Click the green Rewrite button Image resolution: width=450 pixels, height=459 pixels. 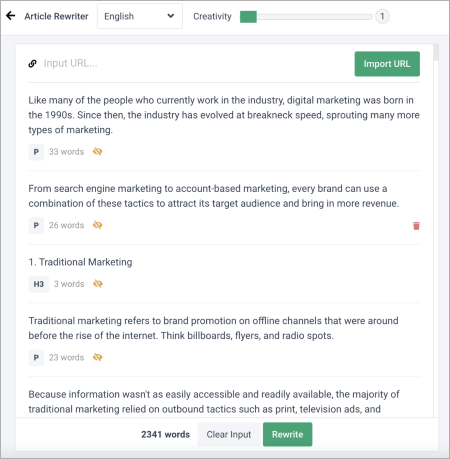click(x=287, y=434)
